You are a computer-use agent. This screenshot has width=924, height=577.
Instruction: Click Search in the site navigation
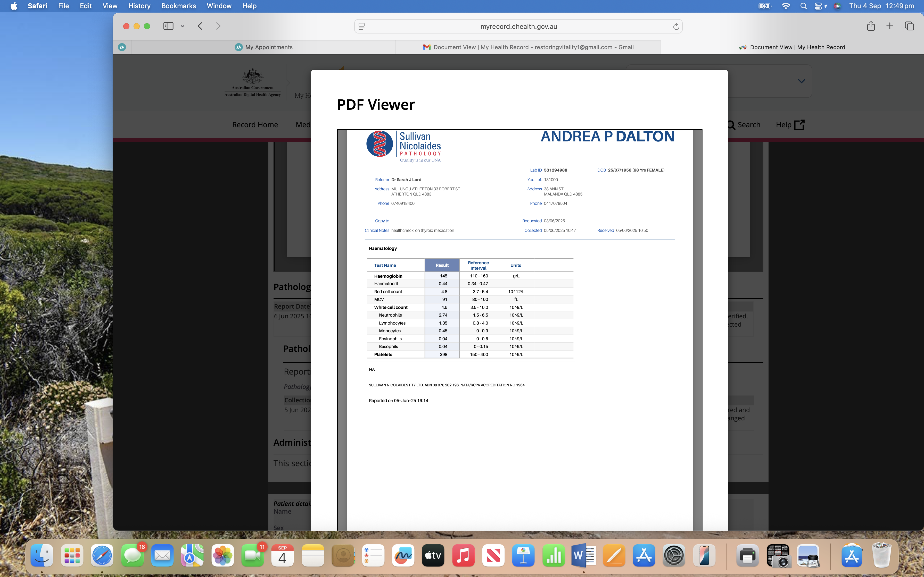[x=744, y=125]
